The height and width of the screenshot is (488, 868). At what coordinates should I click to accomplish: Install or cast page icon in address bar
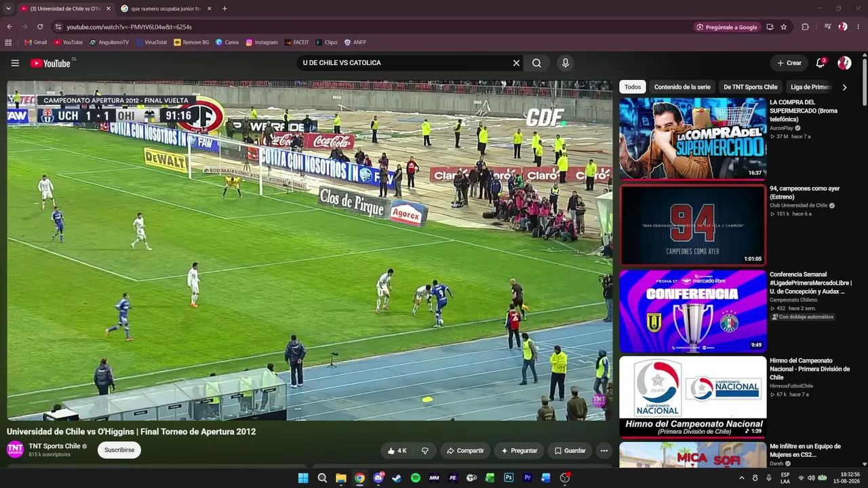pos(770,27)
